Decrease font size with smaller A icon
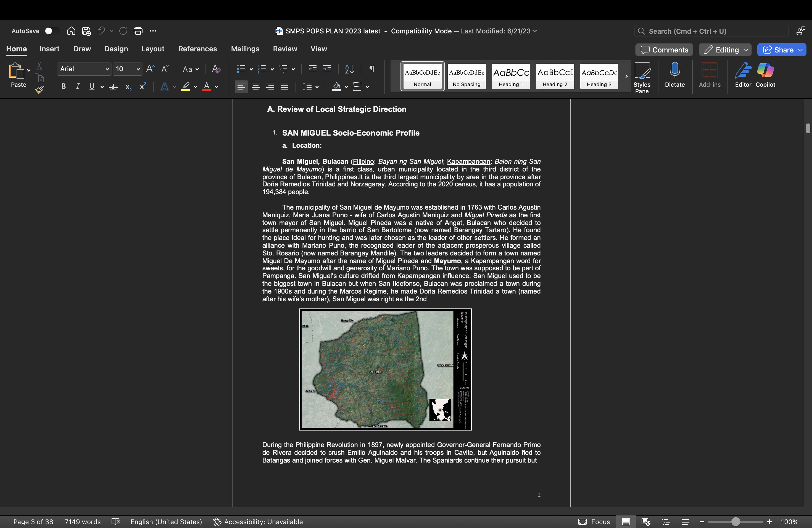This screenshot has height=528, width=812. click(x=165, y=69)
